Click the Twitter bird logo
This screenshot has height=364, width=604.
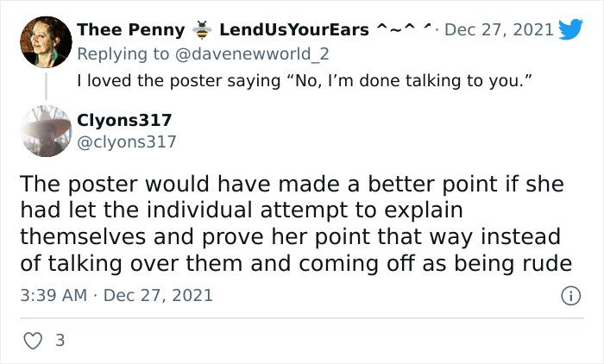[x=570, y=30]
